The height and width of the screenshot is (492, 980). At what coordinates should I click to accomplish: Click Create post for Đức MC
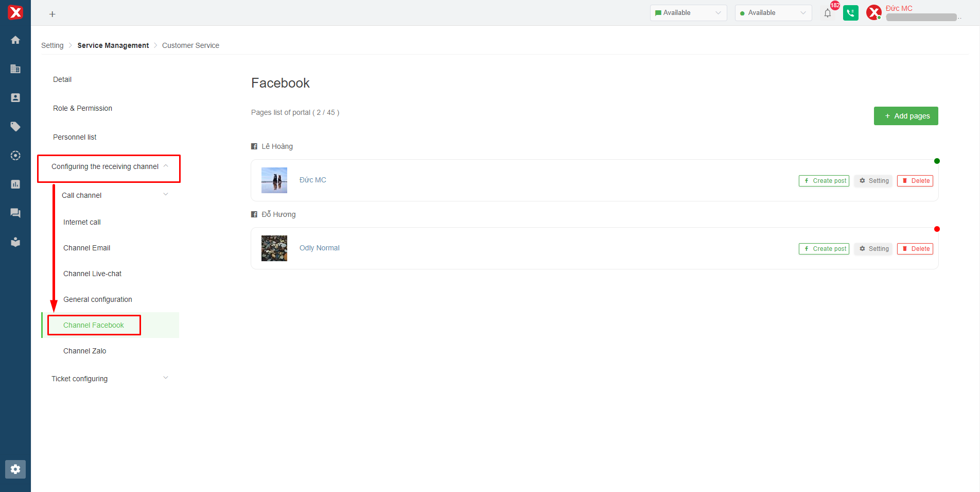[824, 181]
